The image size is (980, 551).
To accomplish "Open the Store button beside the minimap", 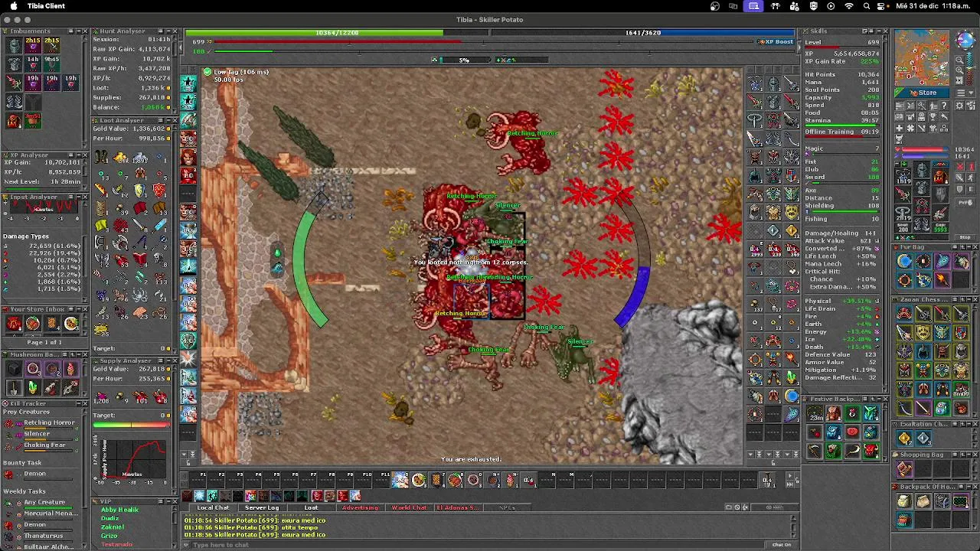I will coord(922,92).
